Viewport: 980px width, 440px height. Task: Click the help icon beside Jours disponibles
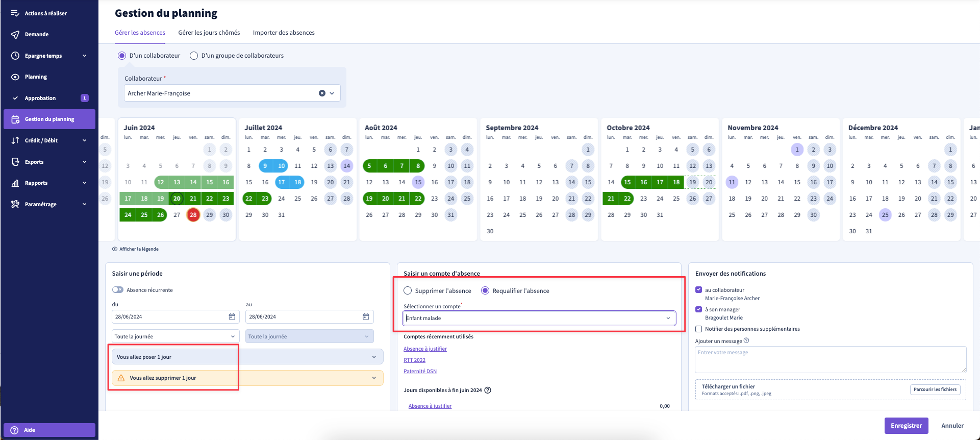pos(488,390)
